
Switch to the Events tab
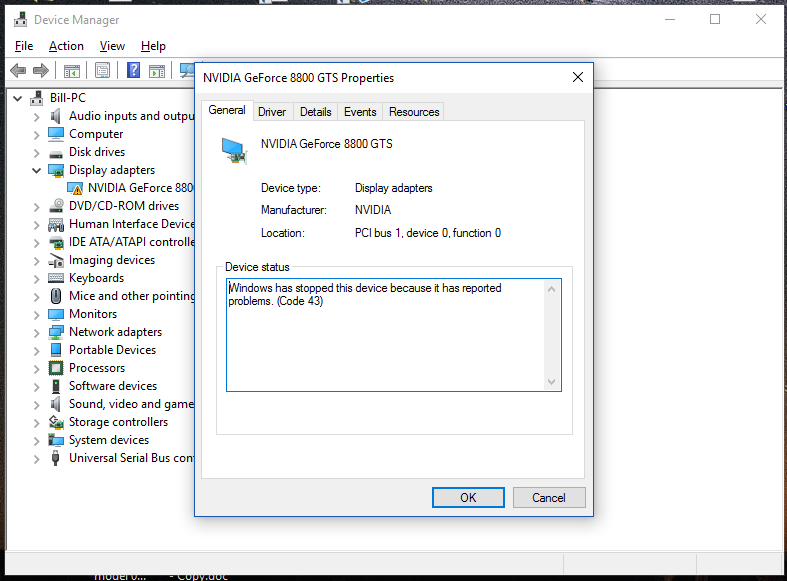pos(360,111)
